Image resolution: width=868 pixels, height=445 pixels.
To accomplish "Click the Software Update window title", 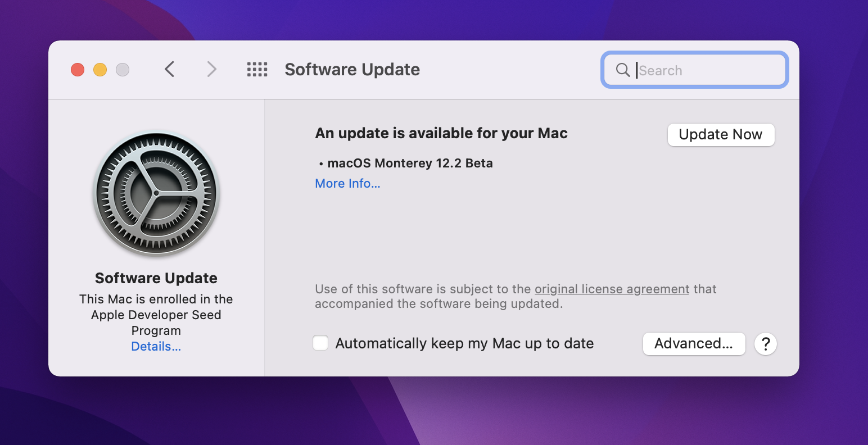I will (x=352, y=70).
